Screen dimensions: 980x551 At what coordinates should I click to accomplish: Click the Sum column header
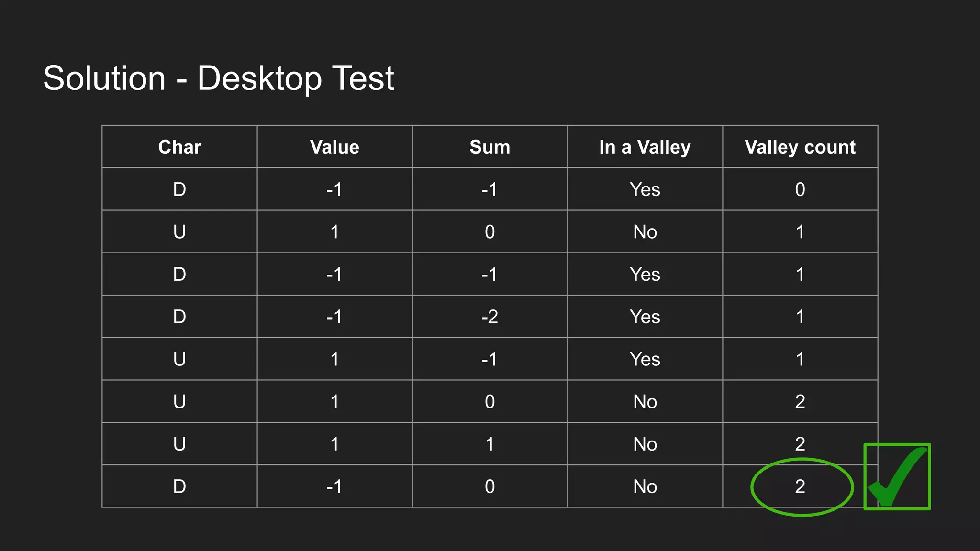tap(490, 147)
